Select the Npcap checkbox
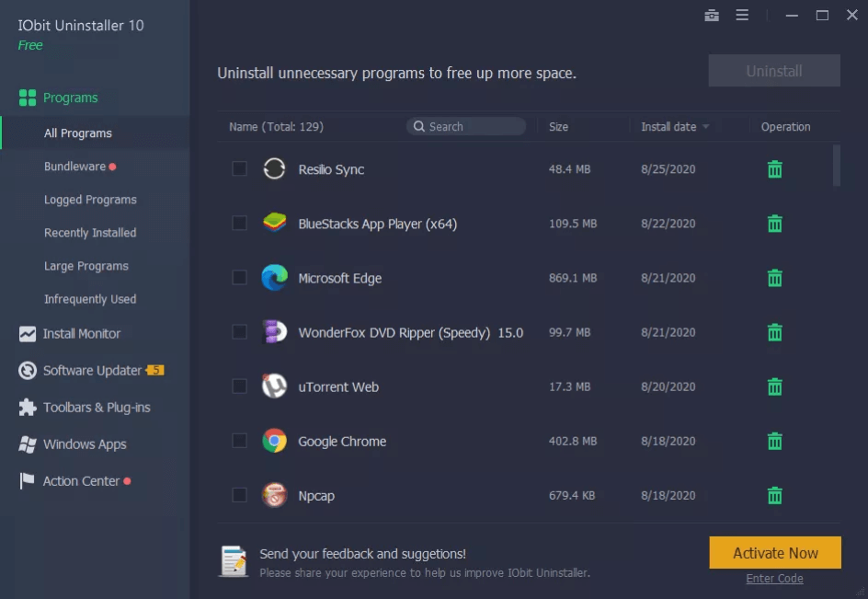This screenshot has width=868, height=599. tap(239, 495)
